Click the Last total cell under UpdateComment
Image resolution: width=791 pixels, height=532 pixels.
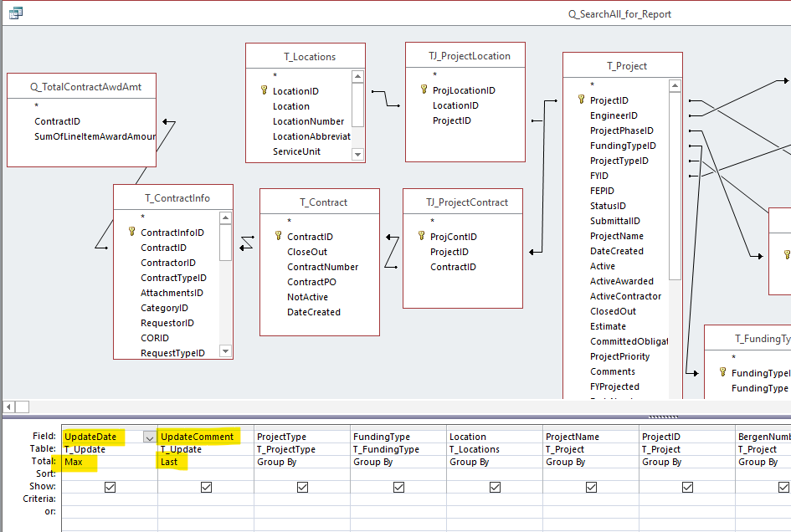(206, 462)
